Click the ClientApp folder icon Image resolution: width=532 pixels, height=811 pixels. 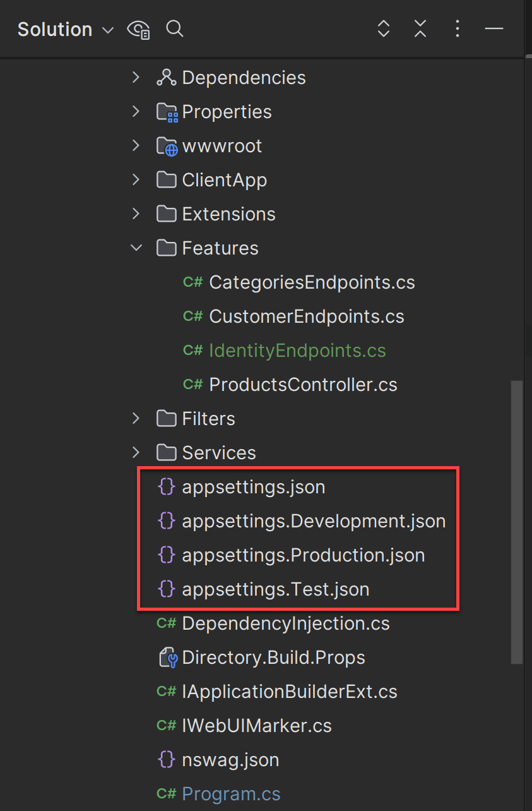point(166,180)
